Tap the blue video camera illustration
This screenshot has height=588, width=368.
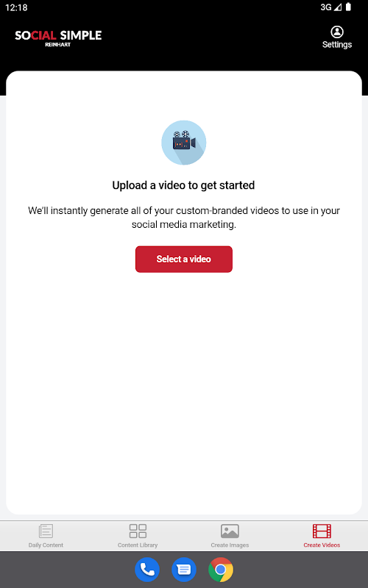tap(183, 143)
